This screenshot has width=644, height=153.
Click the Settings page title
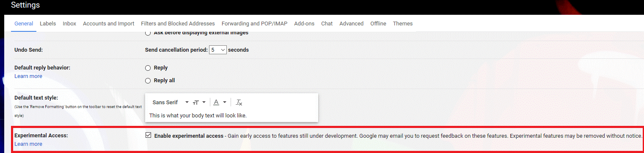pyautogui.click(x=25, y=5)
